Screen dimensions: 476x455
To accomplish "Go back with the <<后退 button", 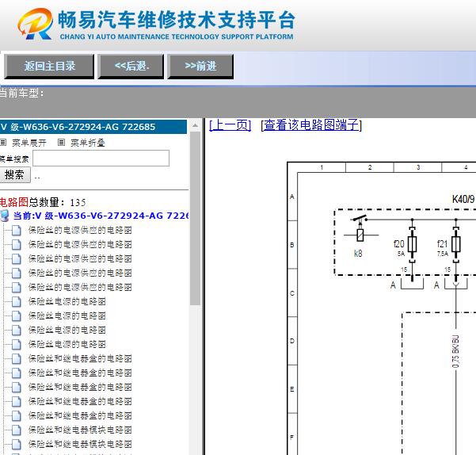I will coord(131,67).
